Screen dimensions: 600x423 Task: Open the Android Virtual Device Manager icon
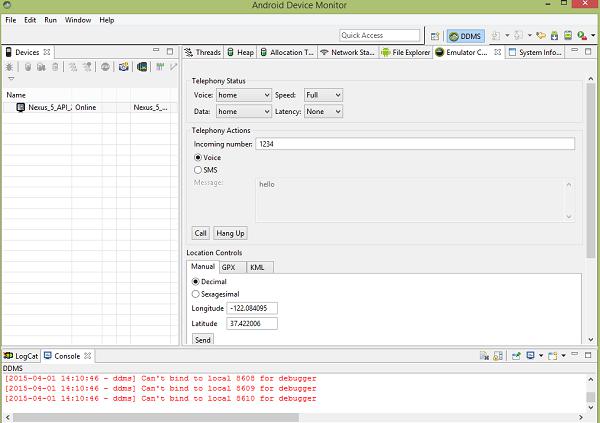tap(568, 36)
